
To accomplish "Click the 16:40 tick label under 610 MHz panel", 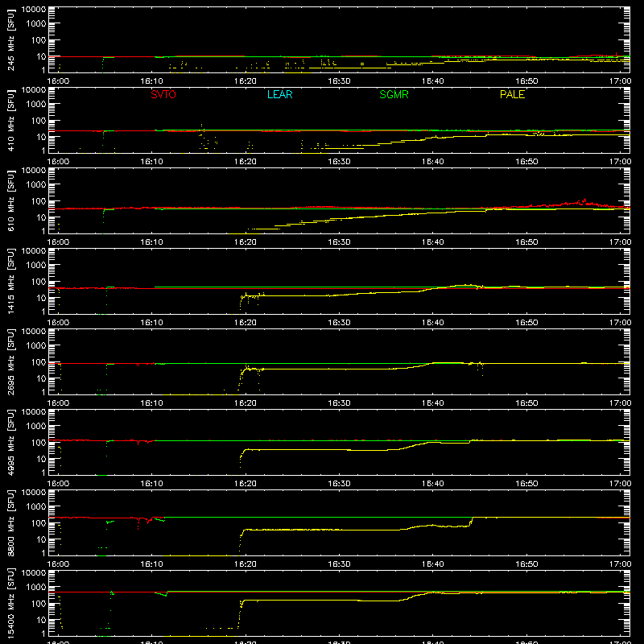I will pyautogui.click(x=432, y=242).
